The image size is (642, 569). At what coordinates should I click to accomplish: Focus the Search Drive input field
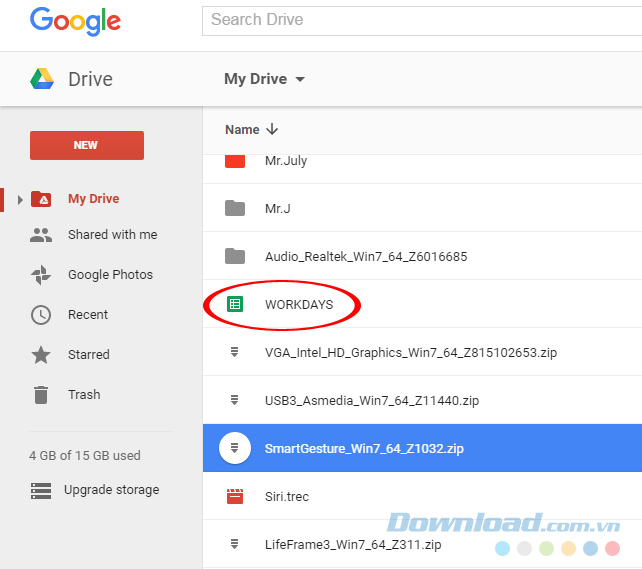pyautogui.click(x=422, y=21)
